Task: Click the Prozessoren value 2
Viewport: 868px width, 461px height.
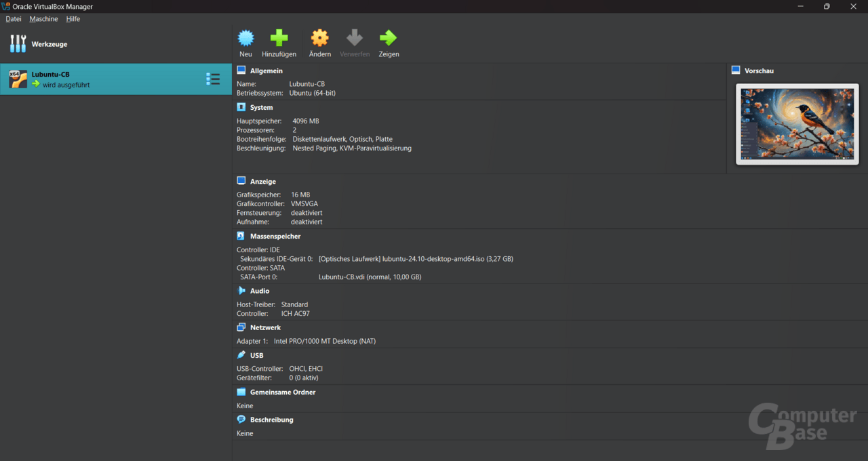Action: pyautogui.click(x=294, y=129)
